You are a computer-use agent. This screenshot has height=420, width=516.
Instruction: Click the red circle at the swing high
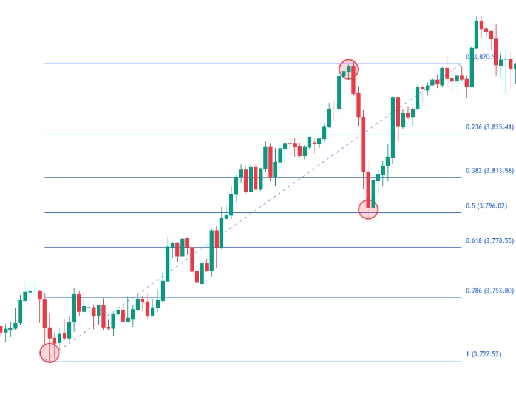point(348,69)
